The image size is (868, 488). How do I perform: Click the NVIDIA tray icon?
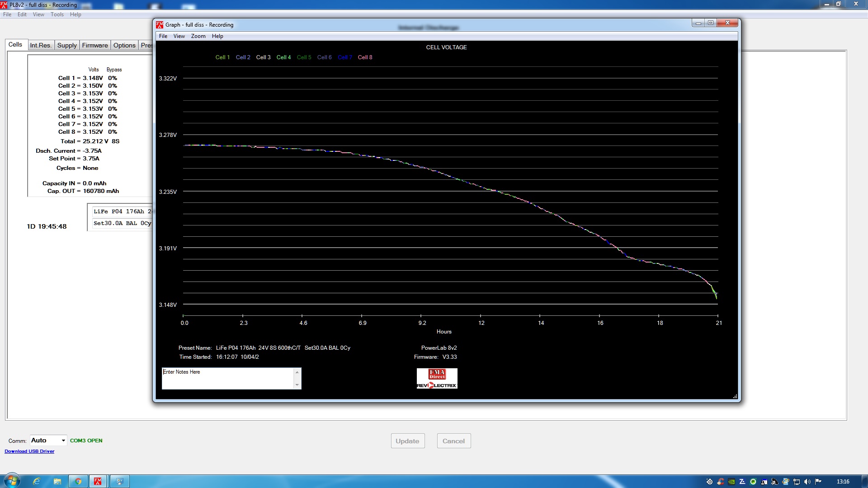[x=731, y=482]
